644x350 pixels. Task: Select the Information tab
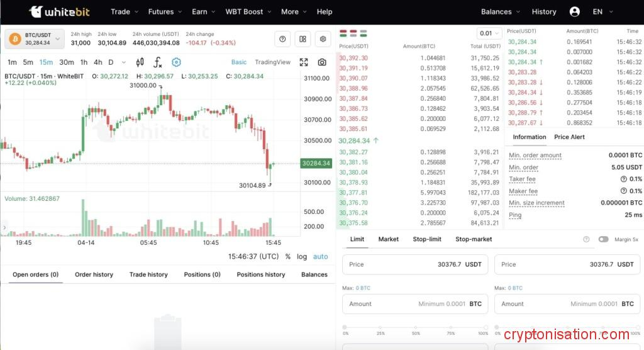tap(530, 137)
